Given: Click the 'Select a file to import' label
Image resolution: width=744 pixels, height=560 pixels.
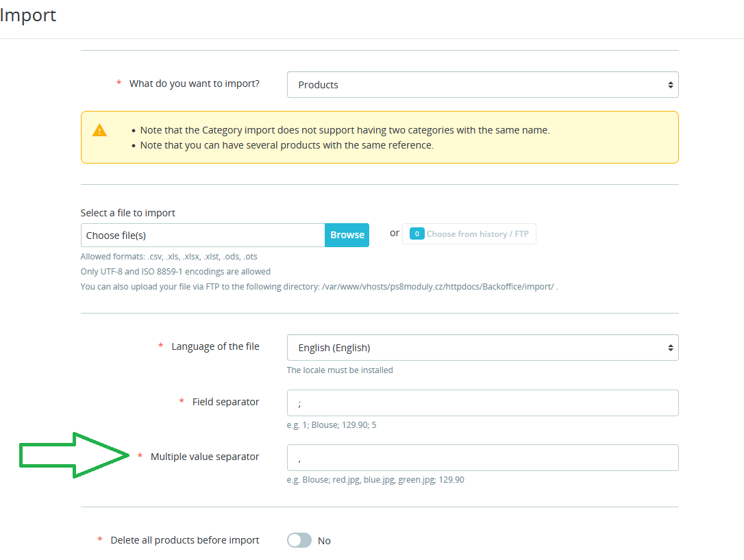Looking at the screenshot, I should [x=127, y=213].
